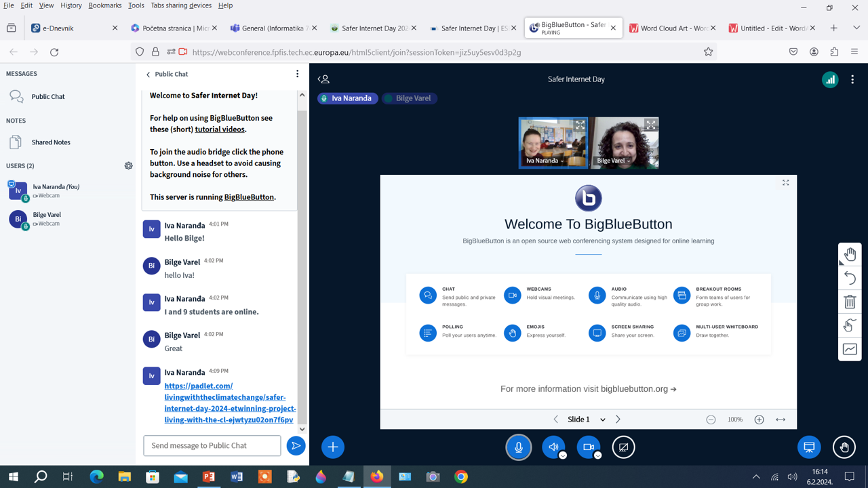Select Iva Naranđa (You) in users list
Screen dimensions: 868x488
[68, 190]
